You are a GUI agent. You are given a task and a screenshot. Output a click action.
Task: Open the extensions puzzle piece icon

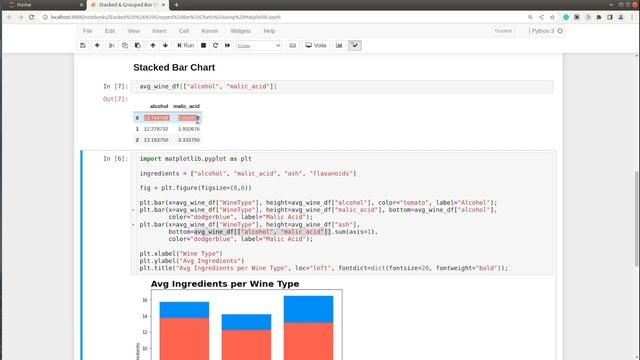[599, 17]
